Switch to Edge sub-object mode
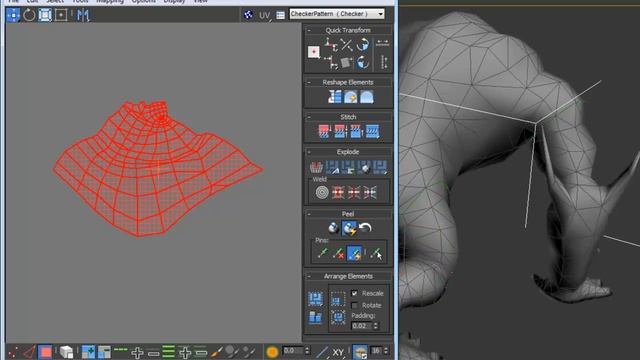Viewport: 640px width, 360px height. (29, 352)
